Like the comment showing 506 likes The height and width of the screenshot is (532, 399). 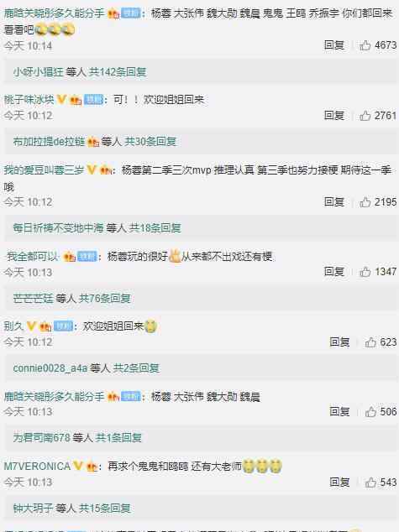[x=370, y=412]
